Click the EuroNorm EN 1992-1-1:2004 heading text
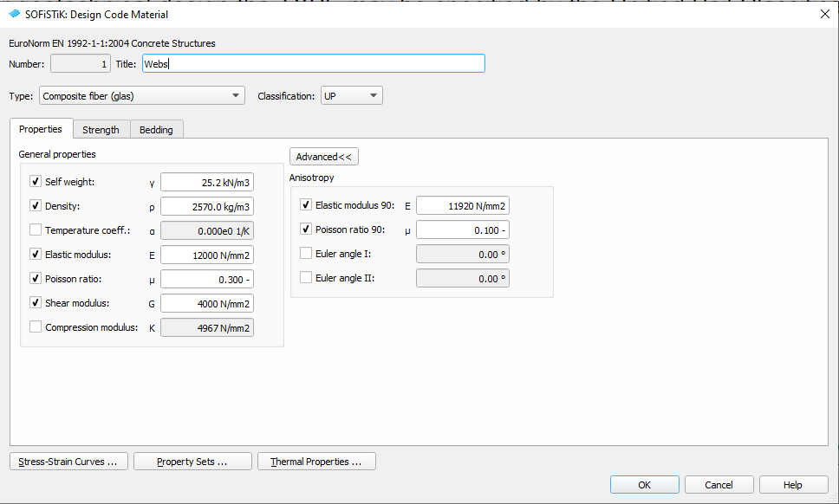 113,43
